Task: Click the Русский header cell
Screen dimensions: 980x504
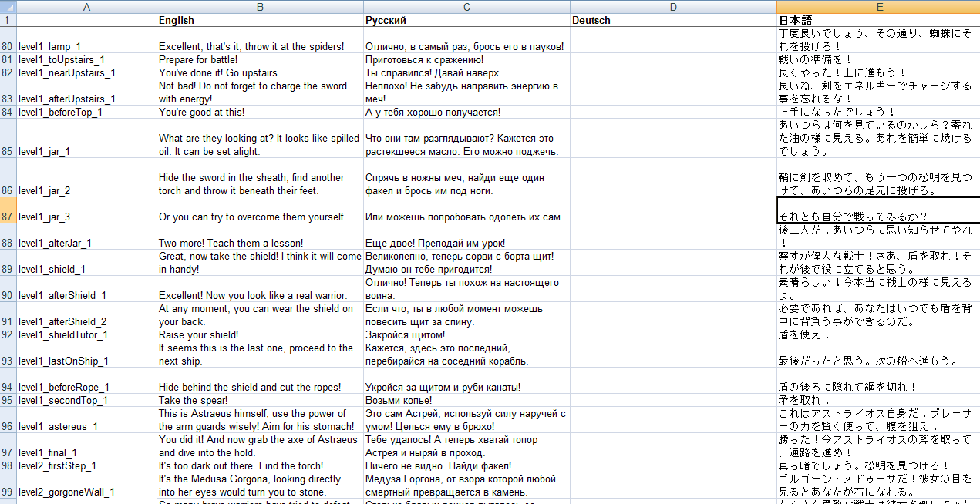Action: click(466, 20)
